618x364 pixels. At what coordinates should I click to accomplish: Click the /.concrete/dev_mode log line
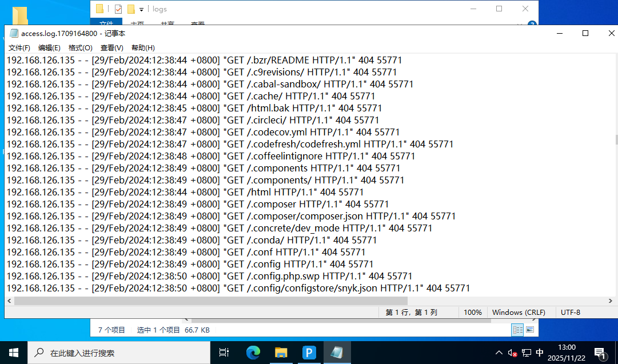point(220,228)
